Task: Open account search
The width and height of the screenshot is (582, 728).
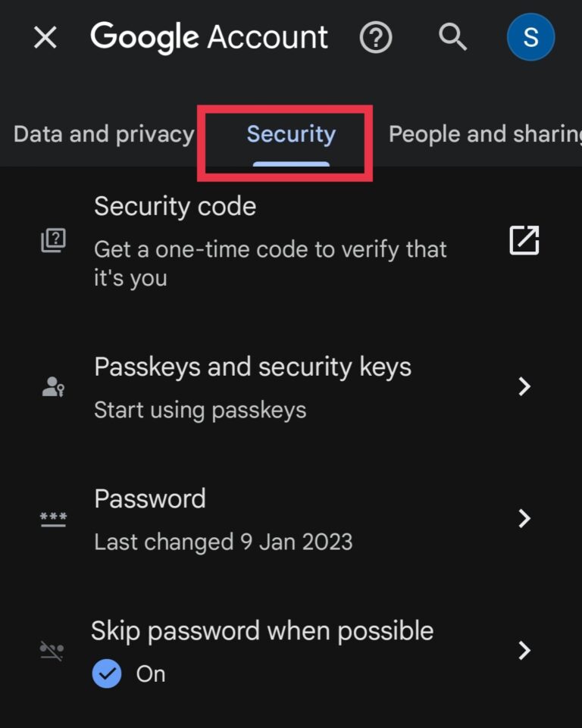Action: pos(452,36)
